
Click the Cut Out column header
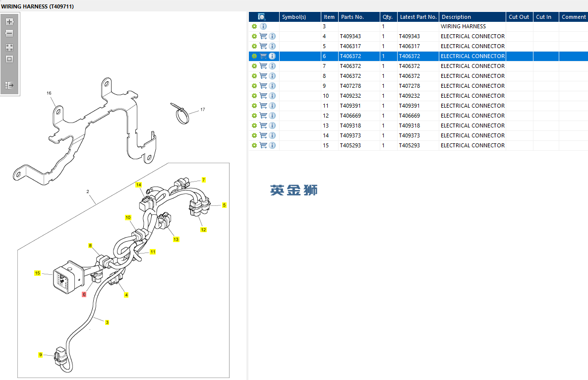pyautogui.click(x=520, y=17)
